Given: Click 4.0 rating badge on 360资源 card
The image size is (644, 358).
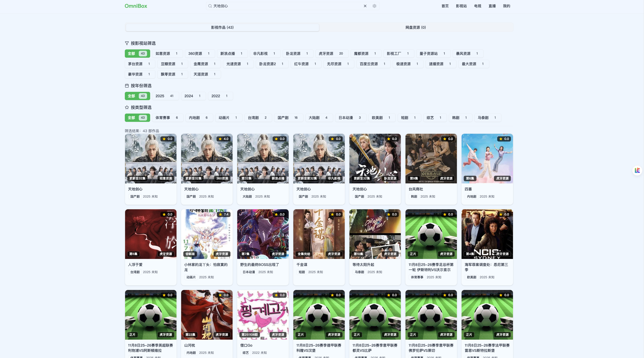Looking at the screenshot, I should 224,139.
